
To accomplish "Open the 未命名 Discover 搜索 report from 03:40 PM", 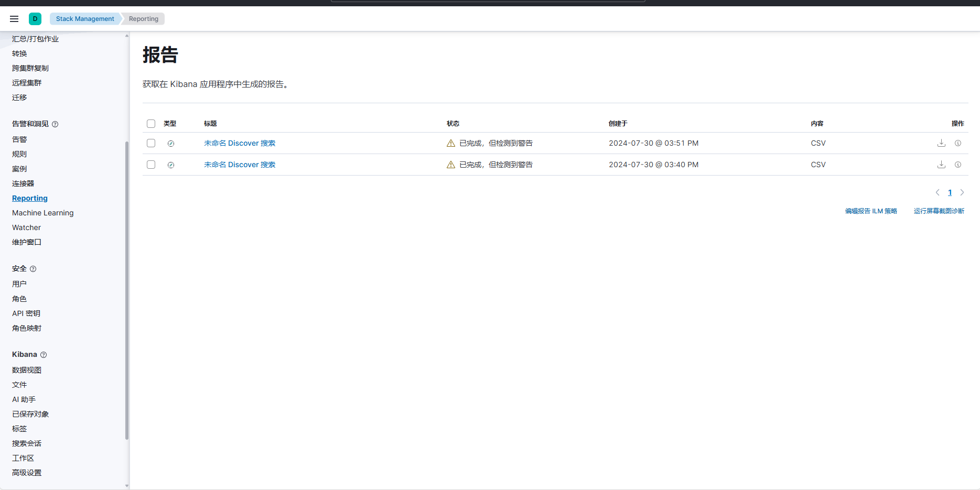I will (240, 165).
